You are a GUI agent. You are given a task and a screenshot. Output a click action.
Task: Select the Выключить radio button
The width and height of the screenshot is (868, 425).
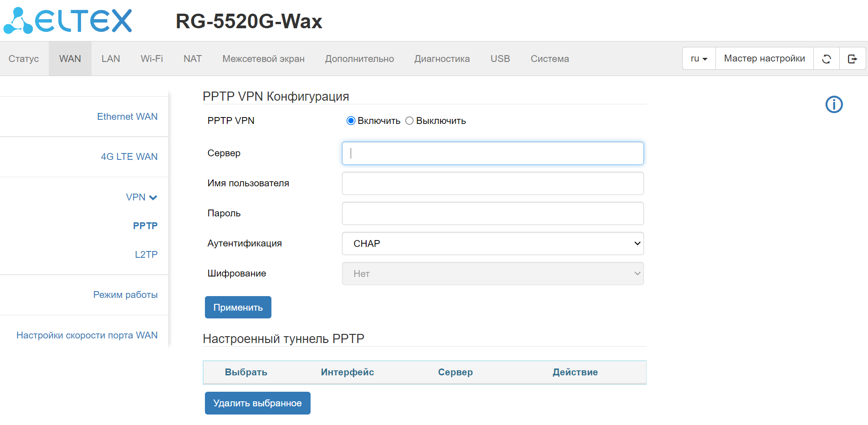(409, 121)
